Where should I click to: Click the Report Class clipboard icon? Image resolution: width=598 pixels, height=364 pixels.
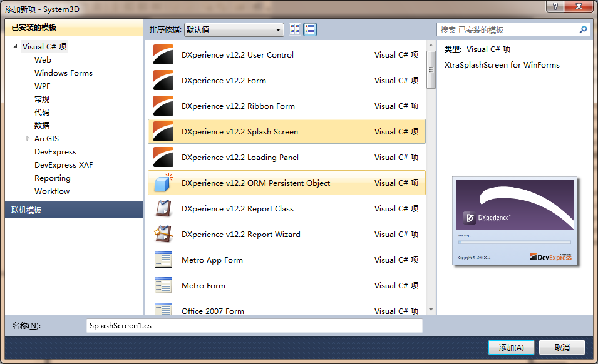pos(163,209)
